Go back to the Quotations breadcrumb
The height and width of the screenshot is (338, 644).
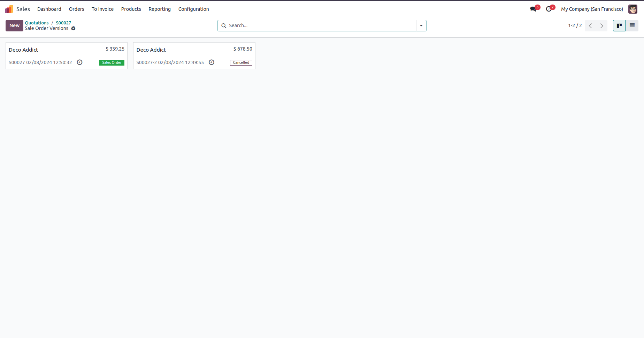[37, 23]
